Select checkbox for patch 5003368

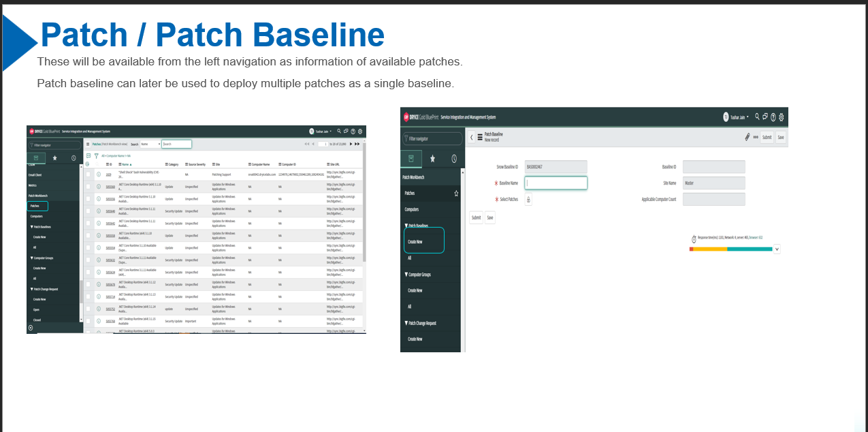(89, 187)
